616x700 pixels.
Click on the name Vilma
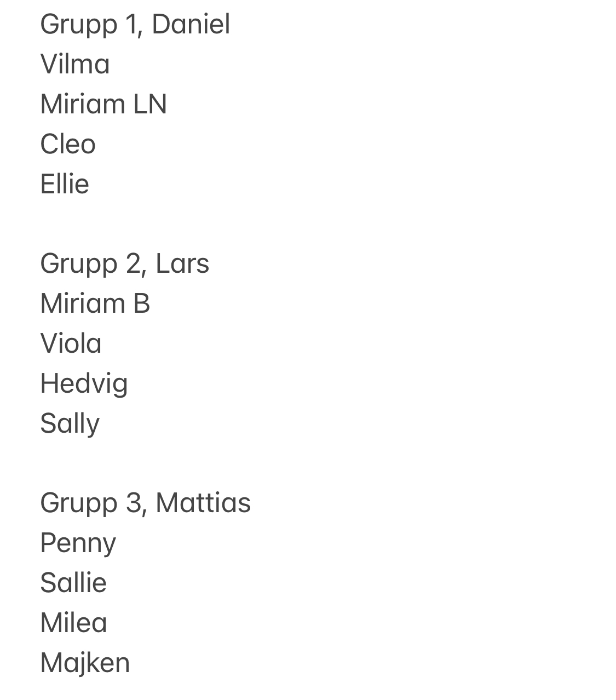(75, 65)
